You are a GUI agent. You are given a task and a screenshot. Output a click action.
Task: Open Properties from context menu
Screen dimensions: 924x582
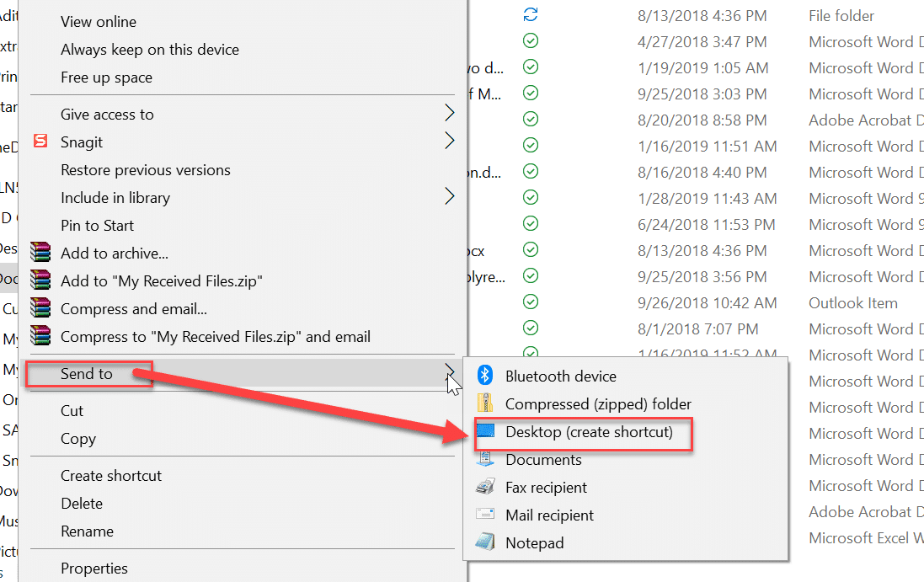click(94, 568)
